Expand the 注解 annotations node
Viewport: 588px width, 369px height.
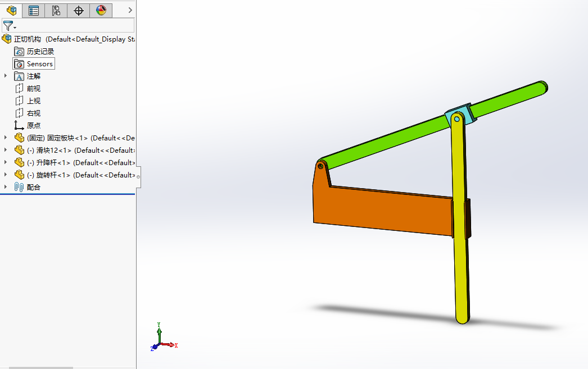(5, 76)
